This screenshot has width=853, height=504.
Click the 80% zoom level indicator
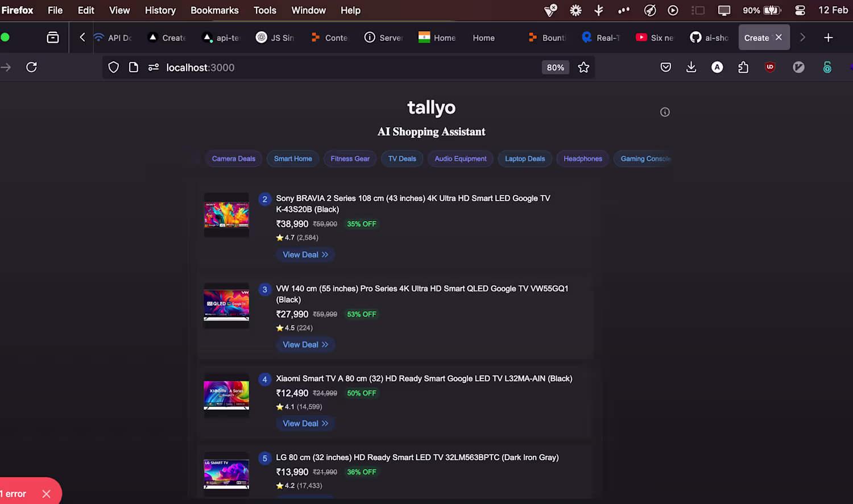556,68
